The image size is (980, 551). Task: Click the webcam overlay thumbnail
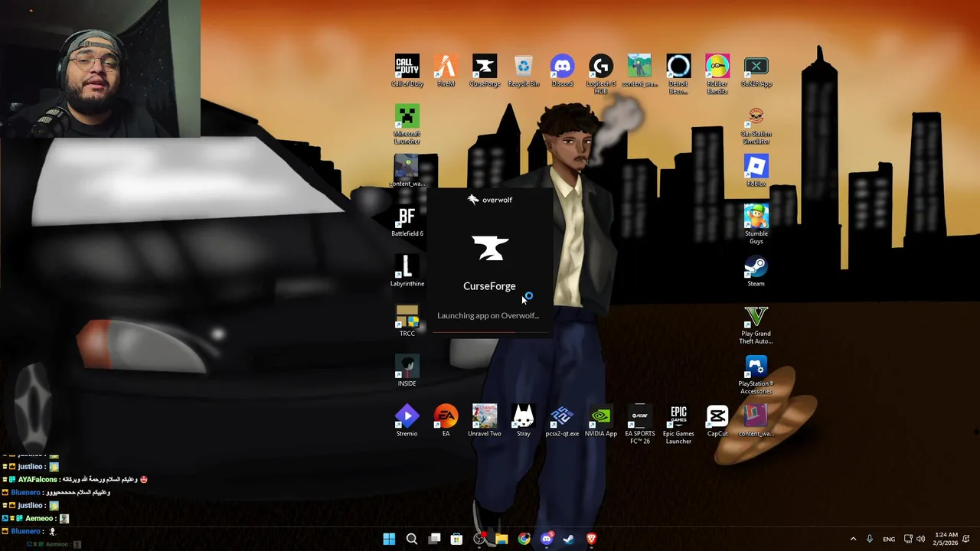pos(100,69)
